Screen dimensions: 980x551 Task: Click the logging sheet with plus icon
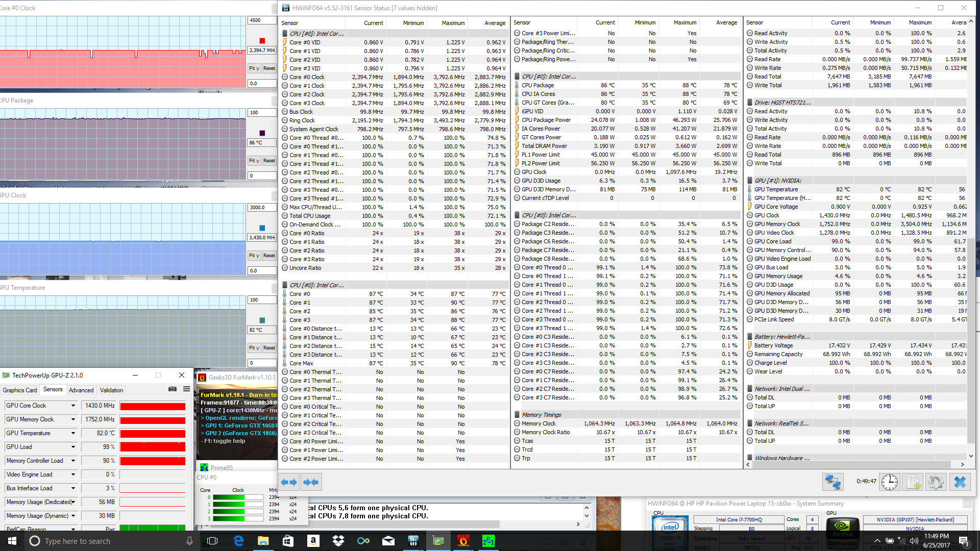[913, 482]
